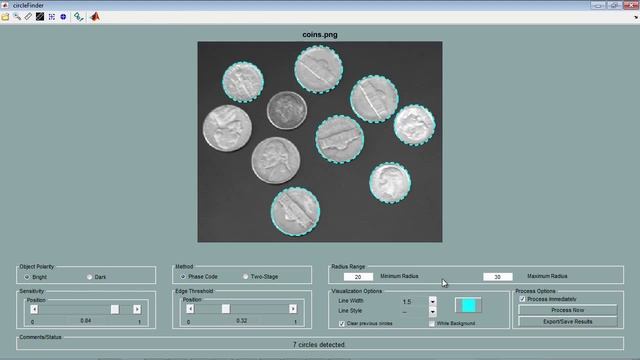Open the Line Style dropdown
The image size is (640, 360).
[x=433, y=312]
